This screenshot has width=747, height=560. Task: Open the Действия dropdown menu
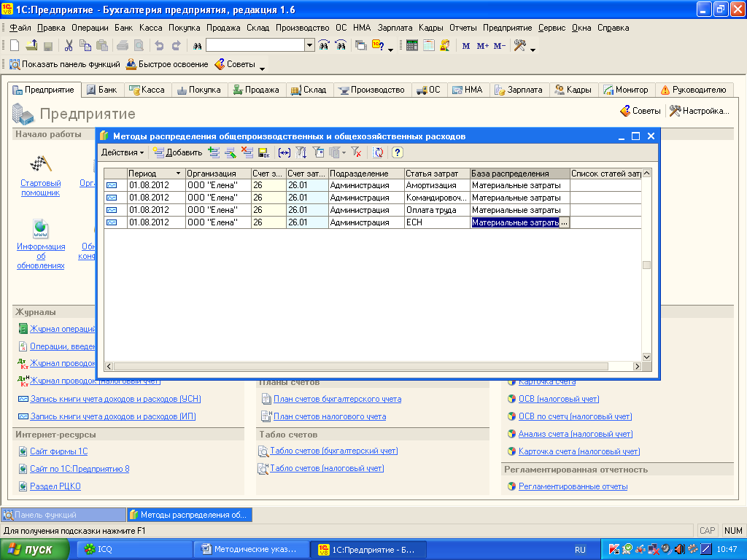[123, 152]
